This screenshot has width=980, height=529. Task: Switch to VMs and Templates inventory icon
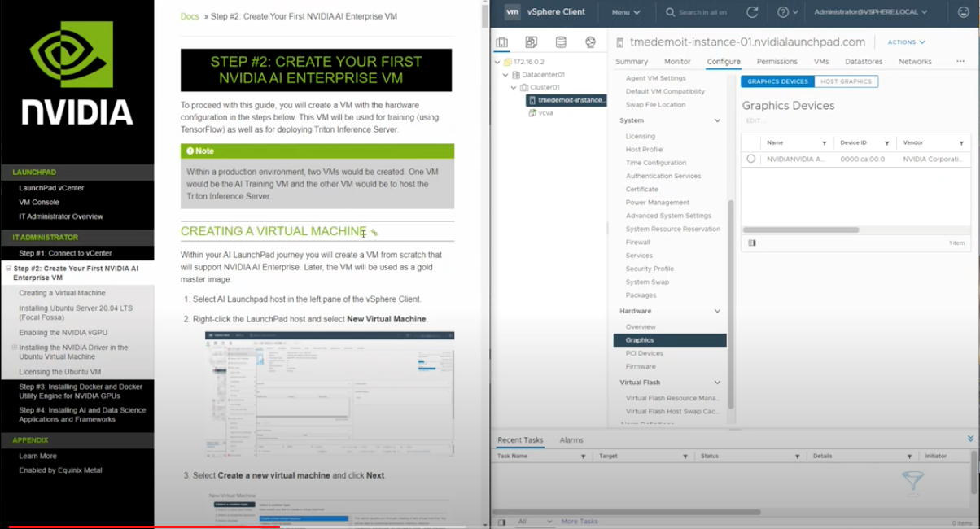pyautogui.click(x=532, y=42)
